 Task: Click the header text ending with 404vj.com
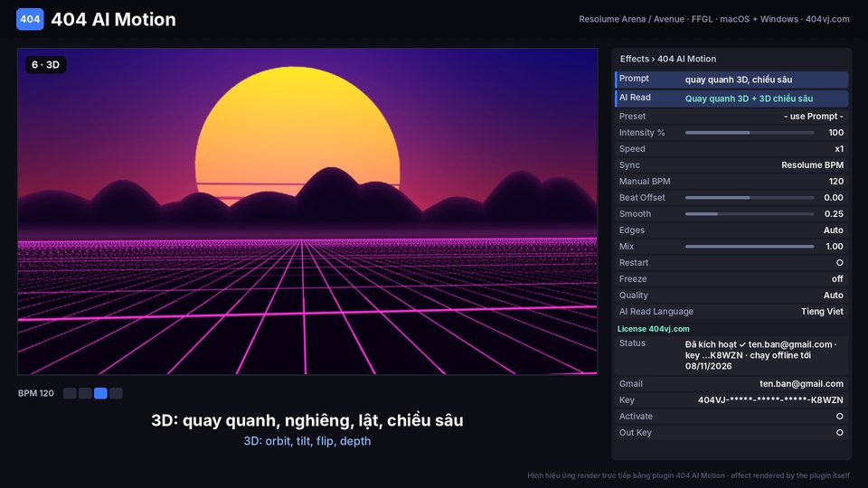pos(714,19)
